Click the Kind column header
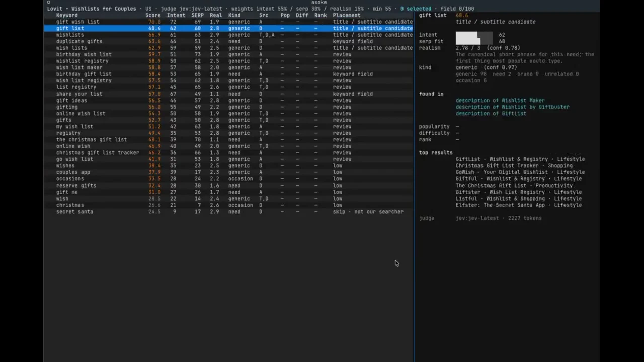 coord(234,15)
